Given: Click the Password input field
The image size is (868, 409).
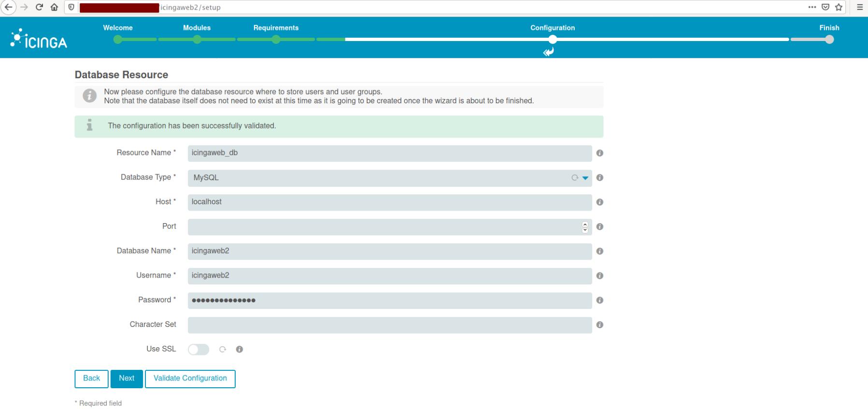Looking at the screenshot, I should [x=390, y=300].
